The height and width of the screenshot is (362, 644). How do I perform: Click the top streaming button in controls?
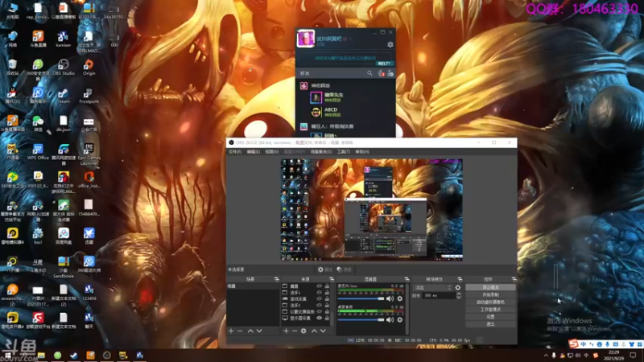[x=490, y=287]
